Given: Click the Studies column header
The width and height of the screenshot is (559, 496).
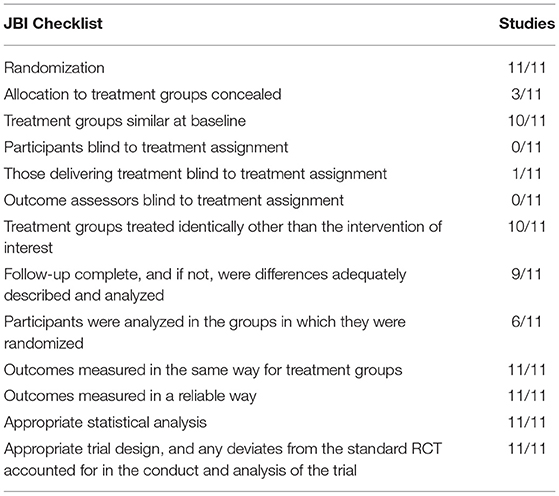Looking at the screenshot, I should 527,24.
